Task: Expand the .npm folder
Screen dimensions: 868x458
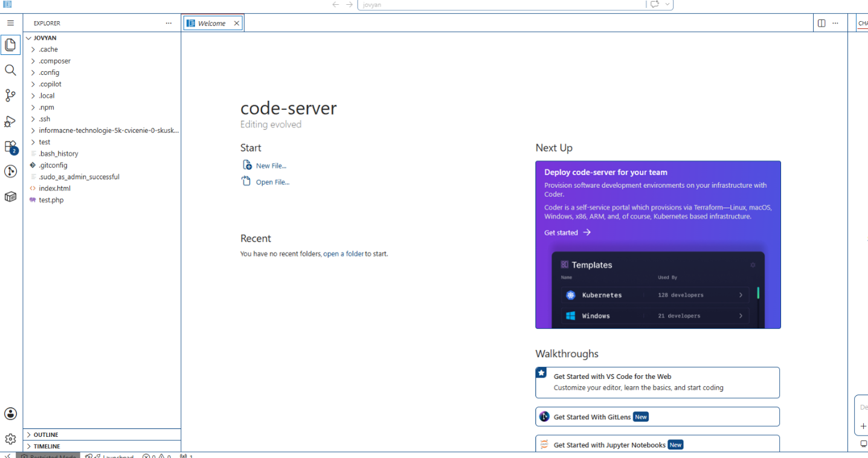Action: (x=101, y=108)
